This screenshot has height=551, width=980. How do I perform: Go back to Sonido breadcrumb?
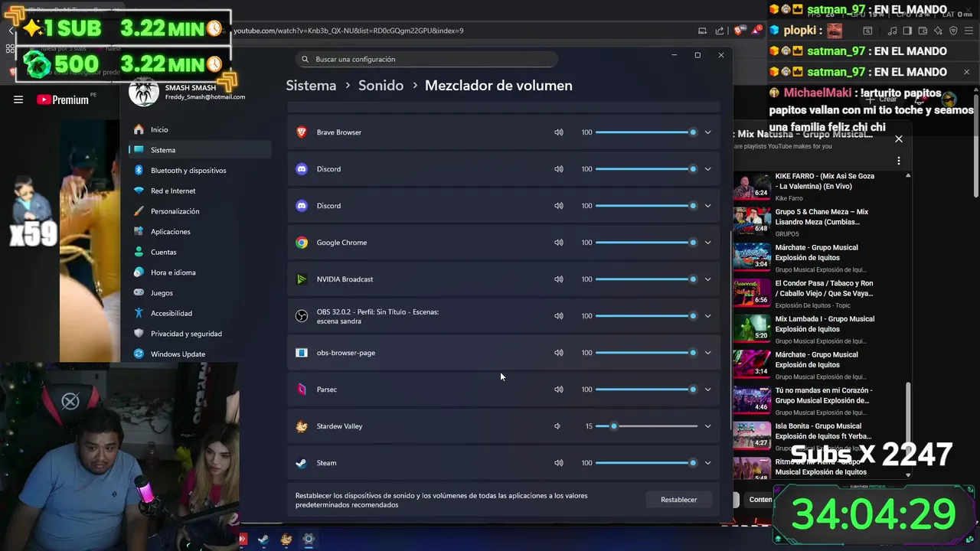pos(381,85)
